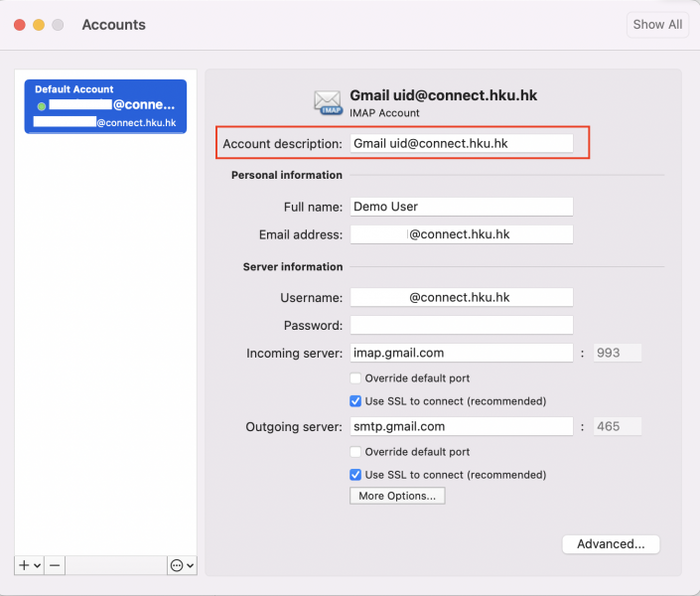Click the Incoming server field

(x=461, y=353)
